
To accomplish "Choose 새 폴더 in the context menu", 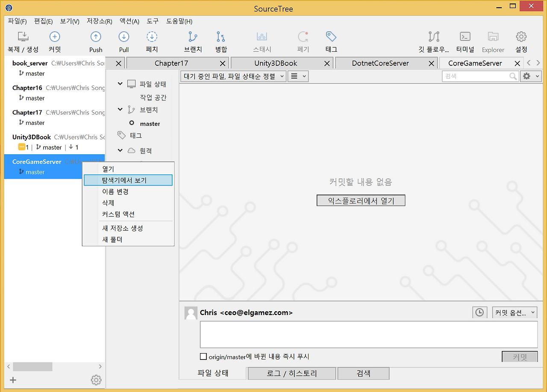I will coord(128,239).
